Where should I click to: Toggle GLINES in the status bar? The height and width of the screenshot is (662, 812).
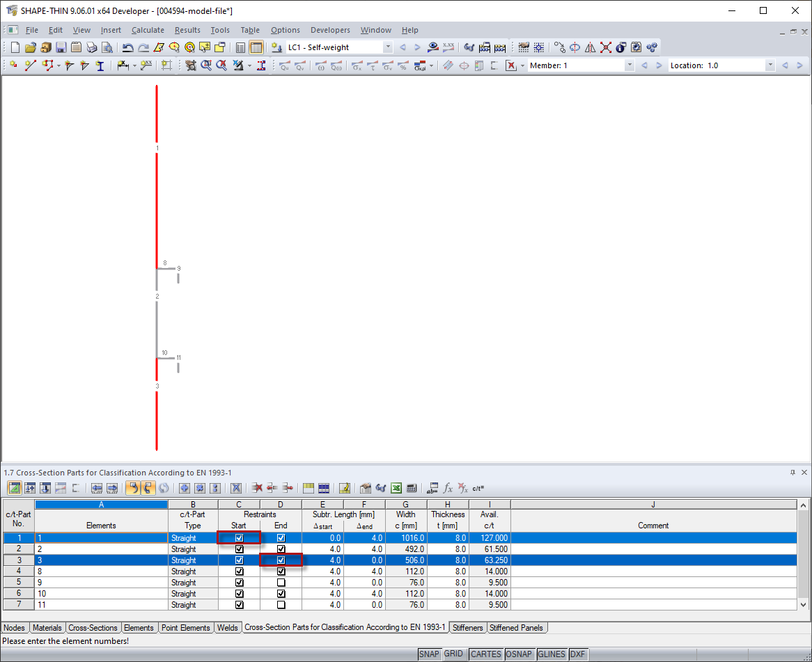coord(552,654)
